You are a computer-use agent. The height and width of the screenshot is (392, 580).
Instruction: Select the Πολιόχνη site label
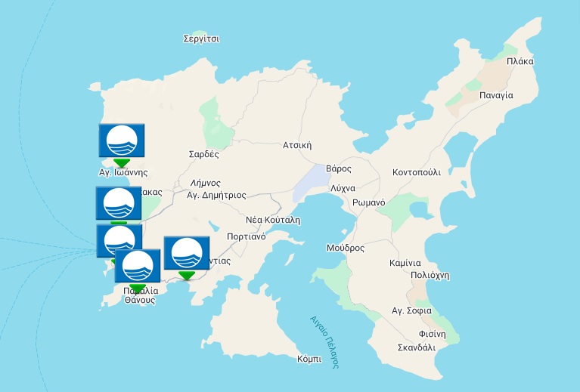pos(430,276)
